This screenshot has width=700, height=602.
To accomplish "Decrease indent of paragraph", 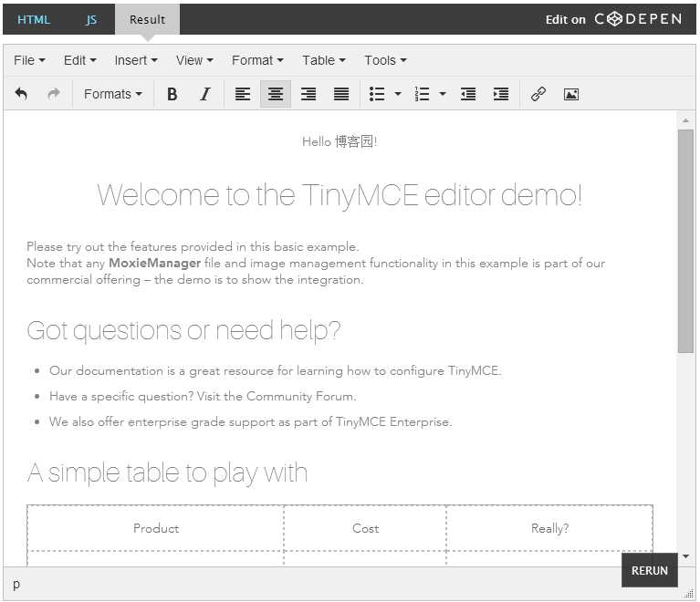I will point(468,94).
